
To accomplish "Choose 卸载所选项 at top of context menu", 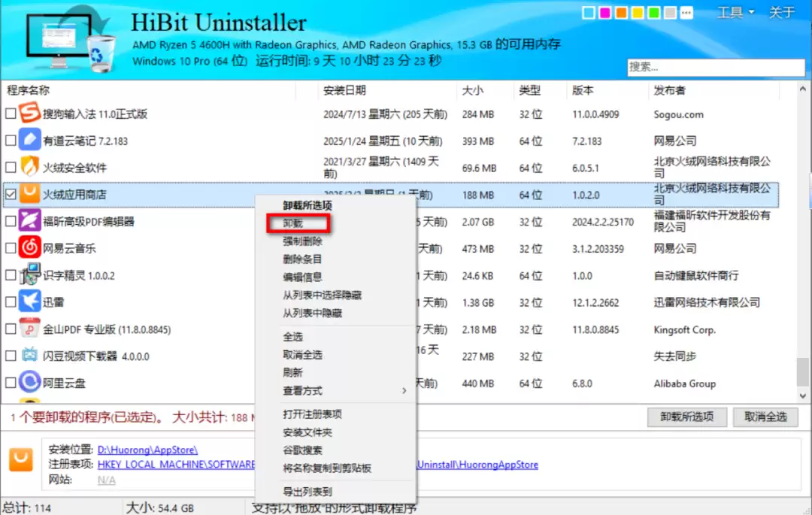I will [308, 205].
